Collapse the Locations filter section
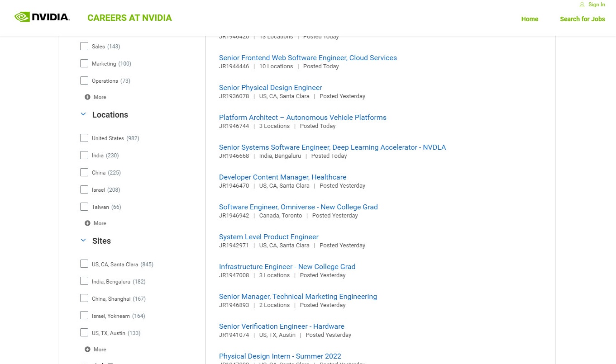The height and width of the screenshot is (364, 616). pyautogui.click(x=83, y=114)
